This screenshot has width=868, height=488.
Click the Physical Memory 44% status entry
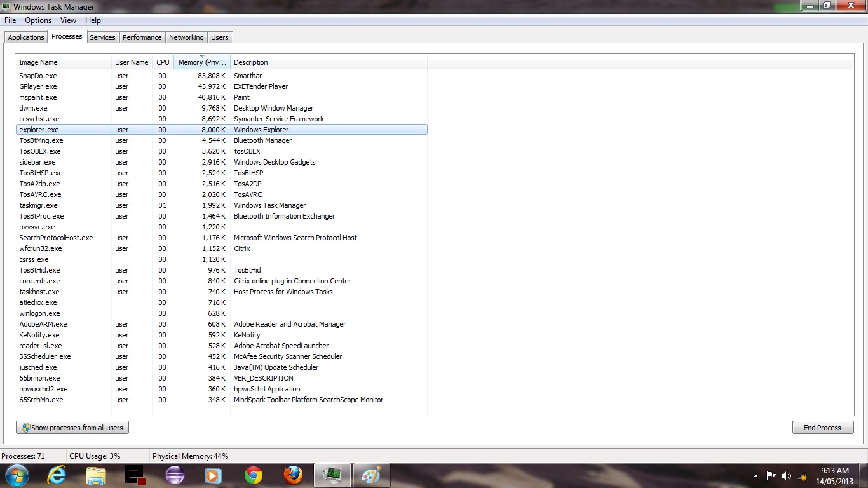(x=191, y=456)
